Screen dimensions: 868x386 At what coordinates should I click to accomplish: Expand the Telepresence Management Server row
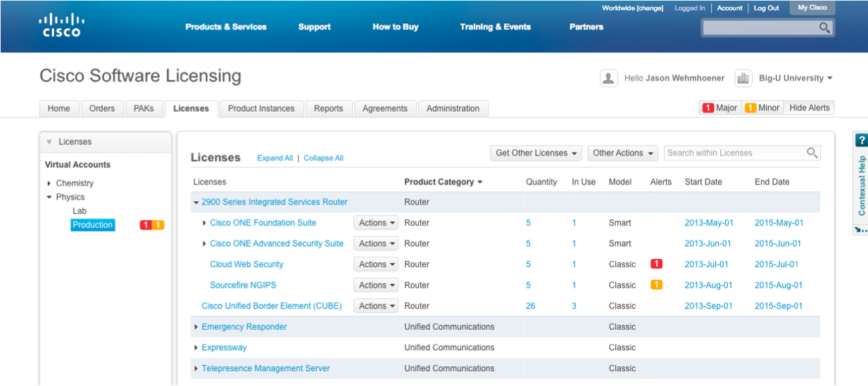click(x=196, y=368)
